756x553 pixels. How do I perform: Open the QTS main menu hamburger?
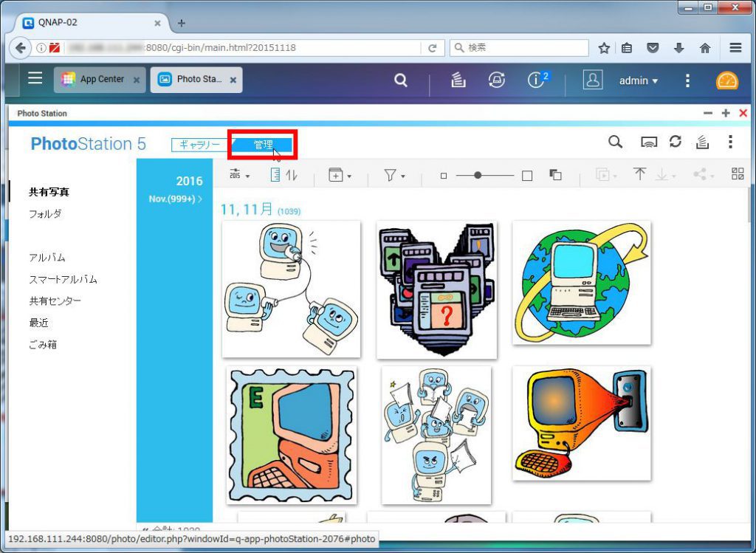35,78
